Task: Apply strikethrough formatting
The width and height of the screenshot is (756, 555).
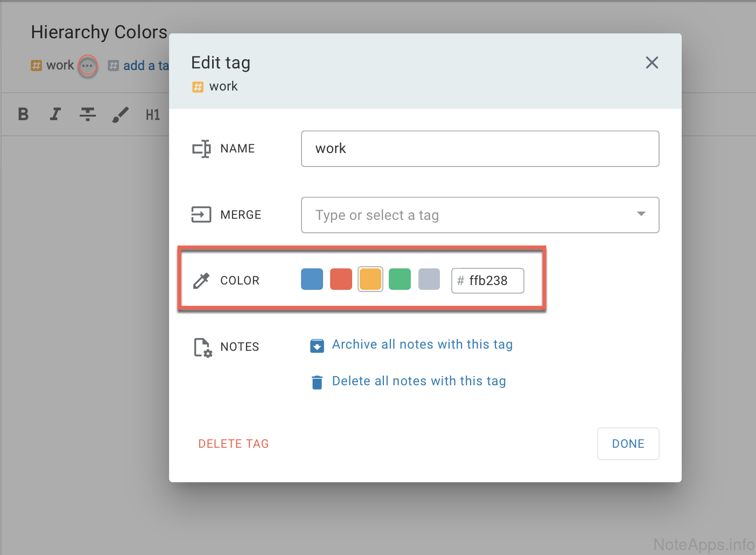Action: click(x=87, y=114)
